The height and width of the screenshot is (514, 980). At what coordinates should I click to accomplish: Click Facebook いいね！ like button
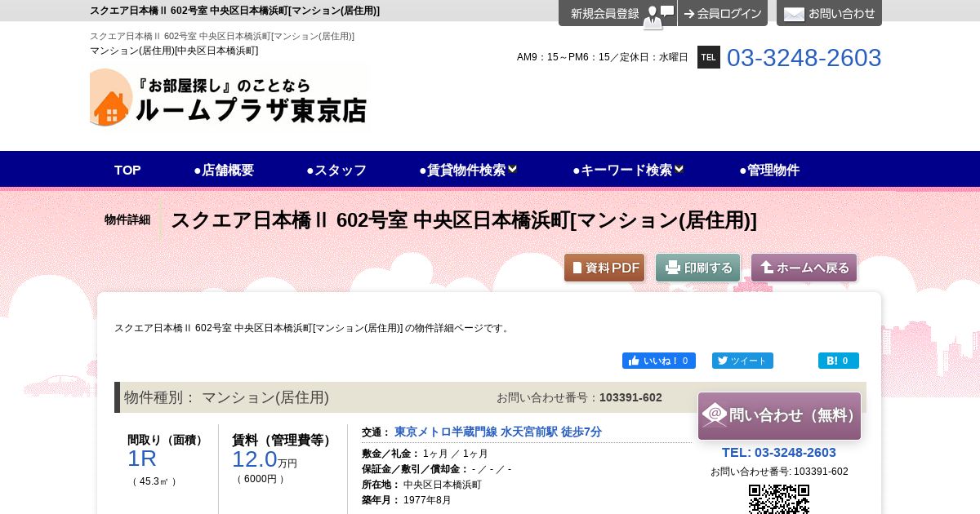pos(659,361)
